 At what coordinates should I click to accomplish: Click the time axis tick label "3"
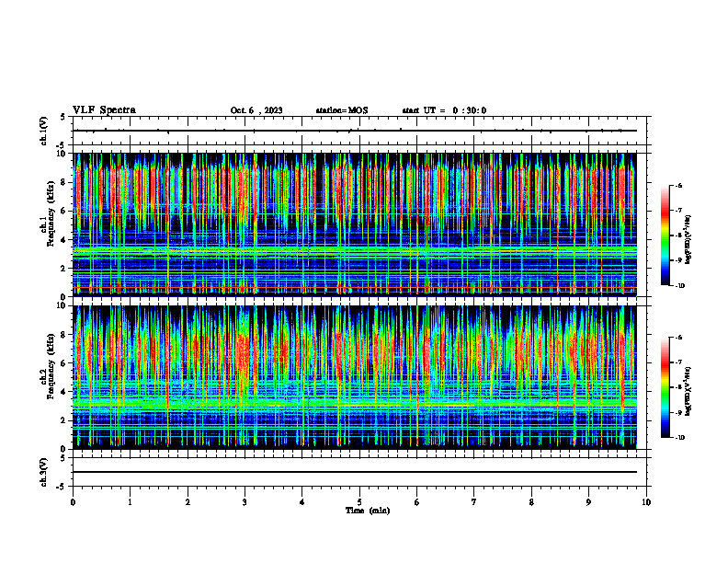245,502
